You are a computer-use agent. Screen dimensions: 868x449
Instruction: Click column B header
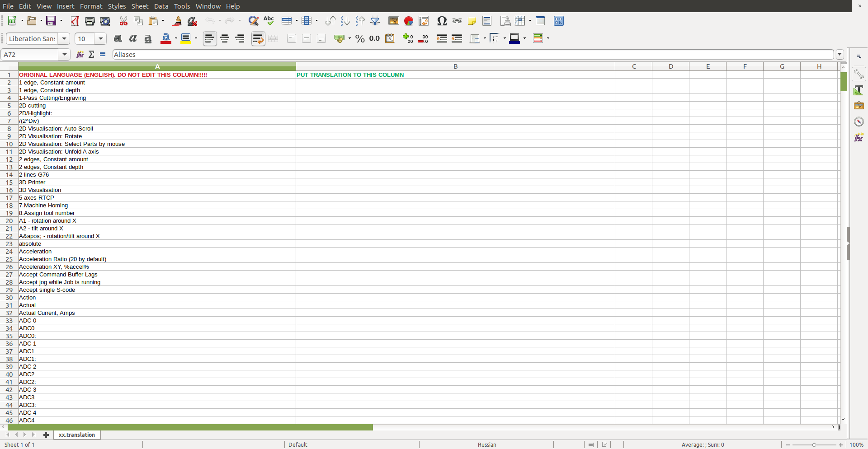[455, 66]
